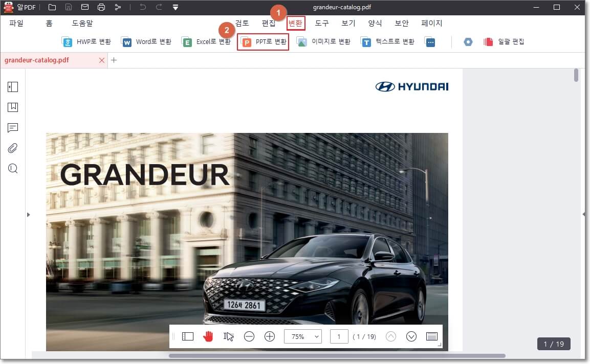Click PPT로 변환 button

[x=264, y=42]
